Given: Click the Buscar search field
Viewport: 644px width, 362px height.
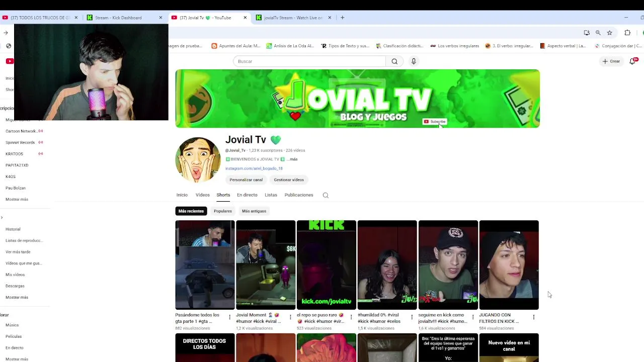Looking at the screenshot, I should (309, 61).
